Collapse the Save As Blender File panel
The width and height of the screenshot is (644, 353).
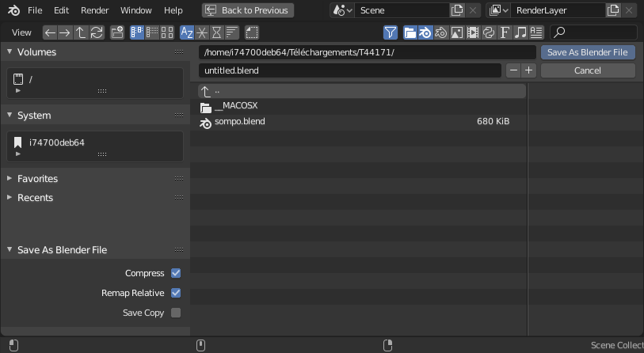pyautogui.click(x=10, y=249)
